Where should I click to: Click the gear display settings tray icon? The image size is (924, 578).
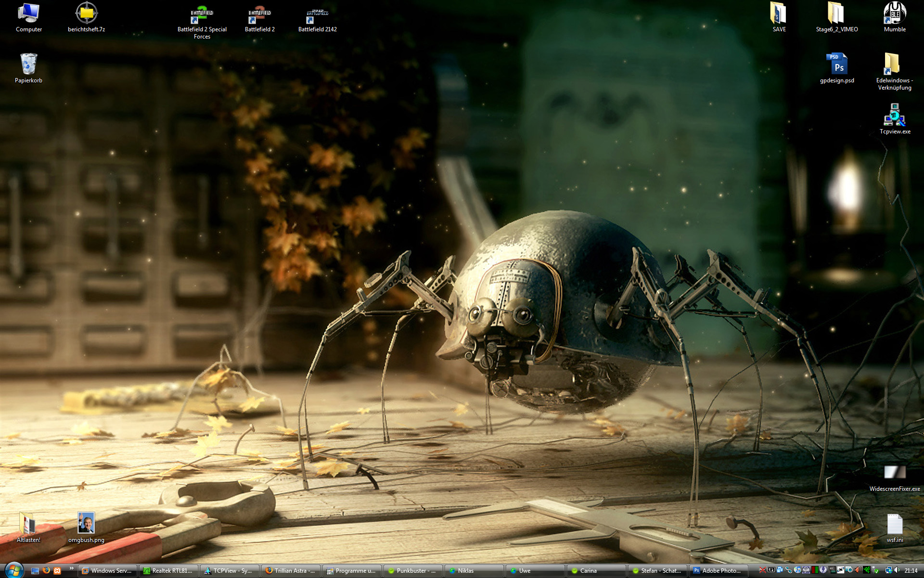coord(849,570)
